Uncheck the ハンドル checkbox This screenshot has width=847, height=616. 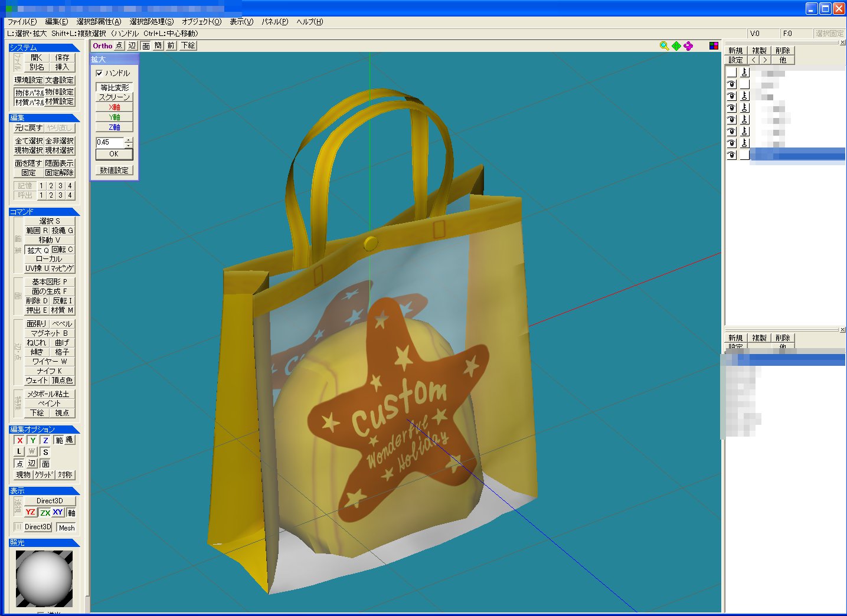click(99, 73)
